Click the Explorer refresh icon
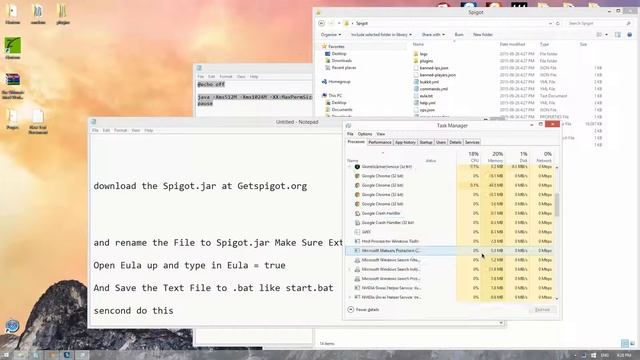This screenshot has width=640, height=360. coord(558,23)
